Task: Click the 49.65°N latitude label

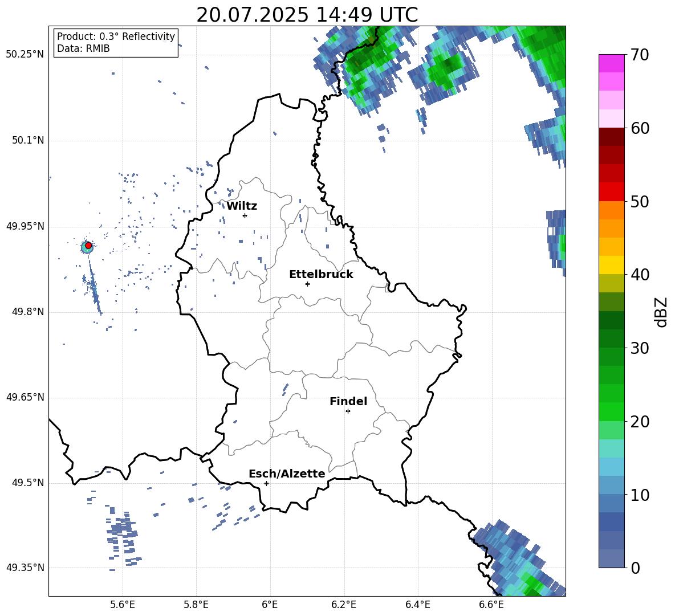Action: point(25,397)
